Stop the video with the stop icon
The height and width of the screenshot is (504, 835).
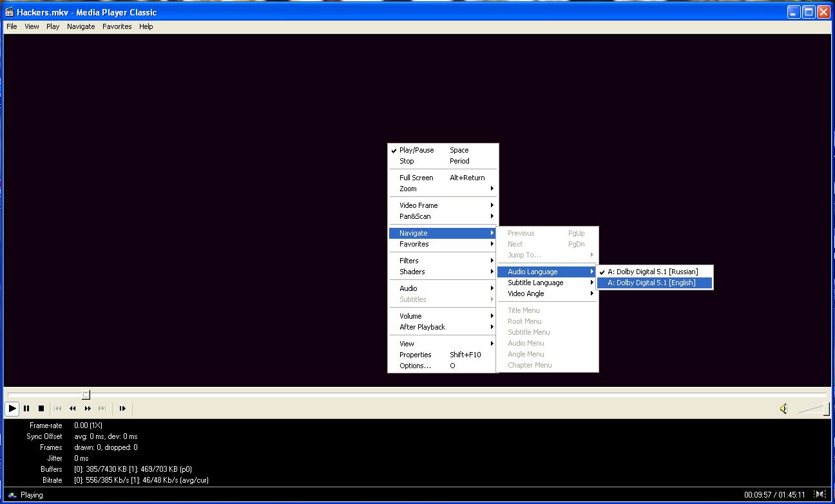click(x=41, y=408)
